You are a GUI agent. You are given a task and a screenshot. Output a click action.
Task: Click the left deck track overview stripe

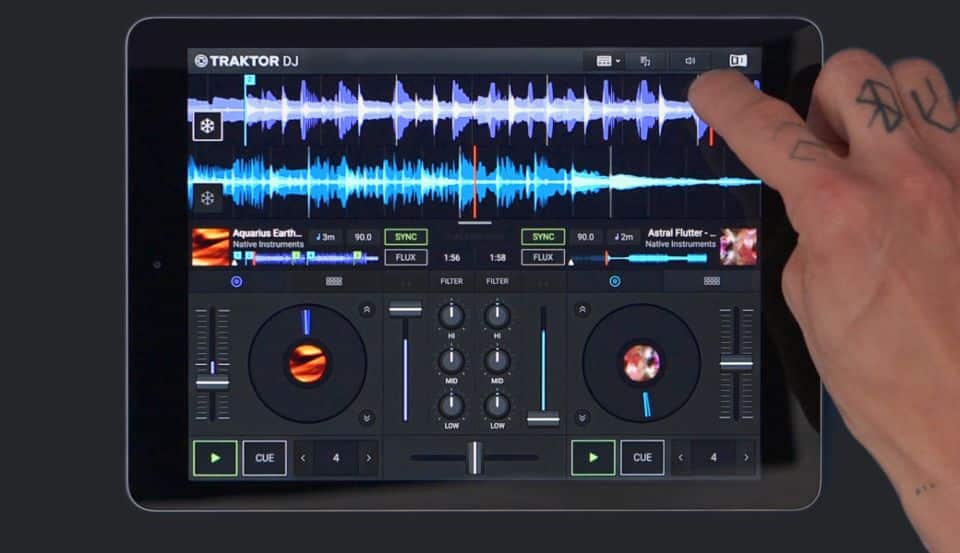coord(305,258)
